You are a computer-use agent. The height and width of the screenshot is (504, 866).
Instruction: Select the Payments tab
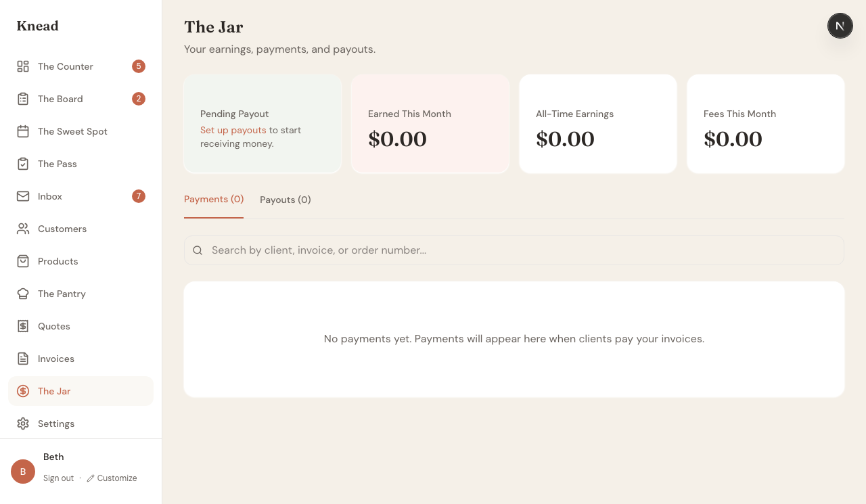(214, 199)
